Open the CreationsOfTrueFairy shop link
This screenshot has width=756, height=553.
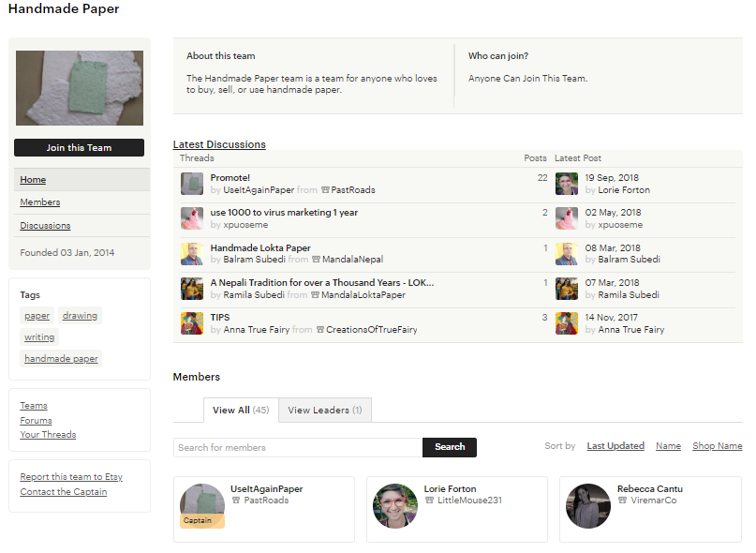point(371,330)
